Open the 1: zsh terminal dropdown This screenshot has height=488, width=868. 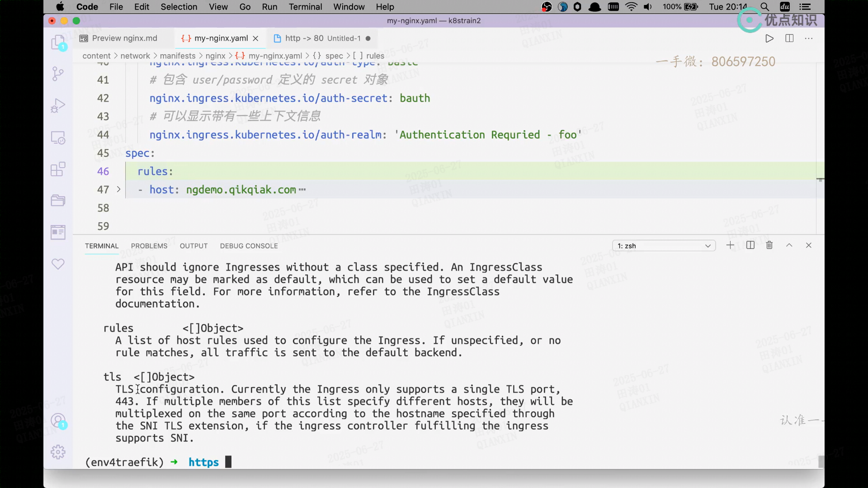click(664, 246)
